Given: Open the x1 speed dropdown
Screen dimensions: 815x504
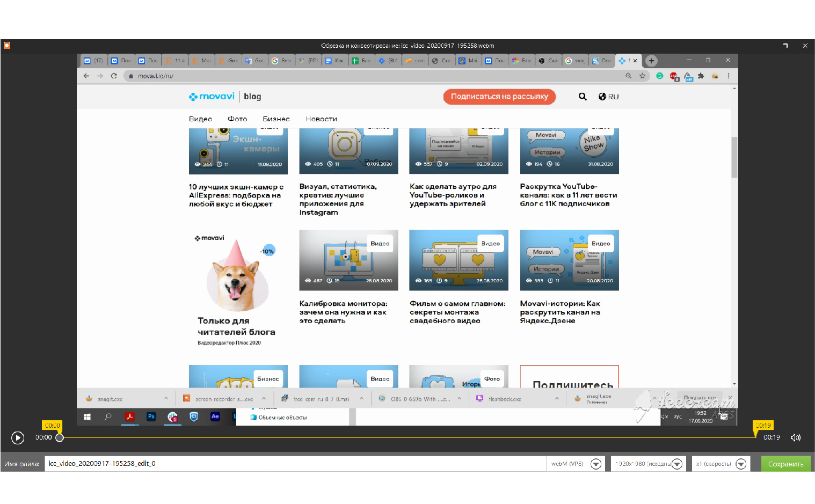Looking at the screenshot, I should click(740, 464).
